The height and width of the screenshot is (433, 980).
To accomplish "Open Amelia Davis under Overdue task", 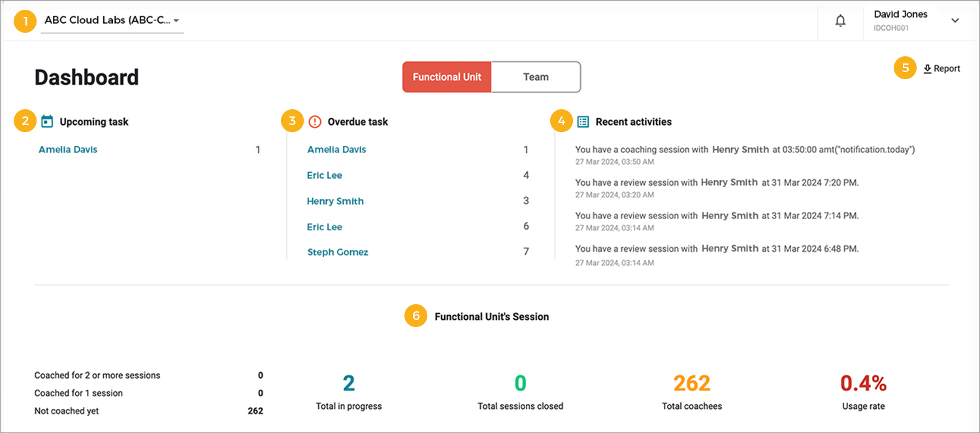I will (x=336, y=150).
